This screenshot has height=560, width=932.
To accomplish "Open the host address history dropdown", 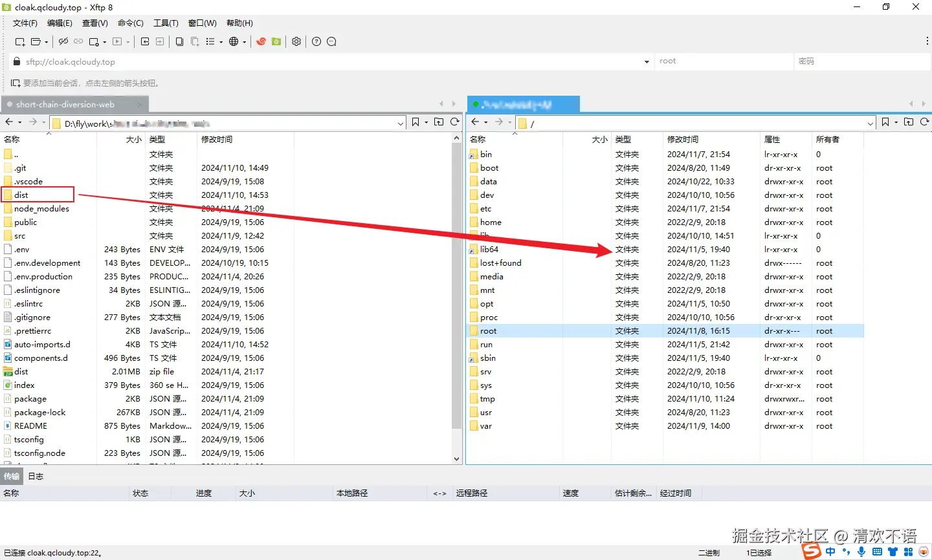I will pos(647,62).
